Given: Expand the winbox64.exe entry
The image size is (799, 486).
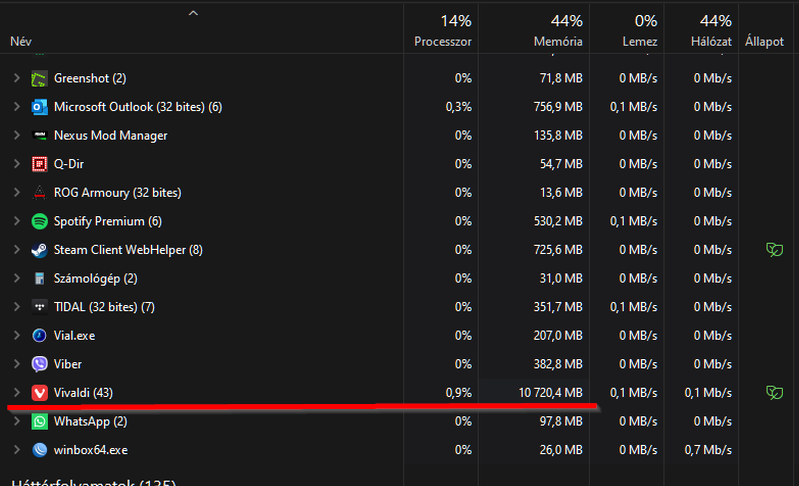Looking at the screenshot, I should [17, 450].
